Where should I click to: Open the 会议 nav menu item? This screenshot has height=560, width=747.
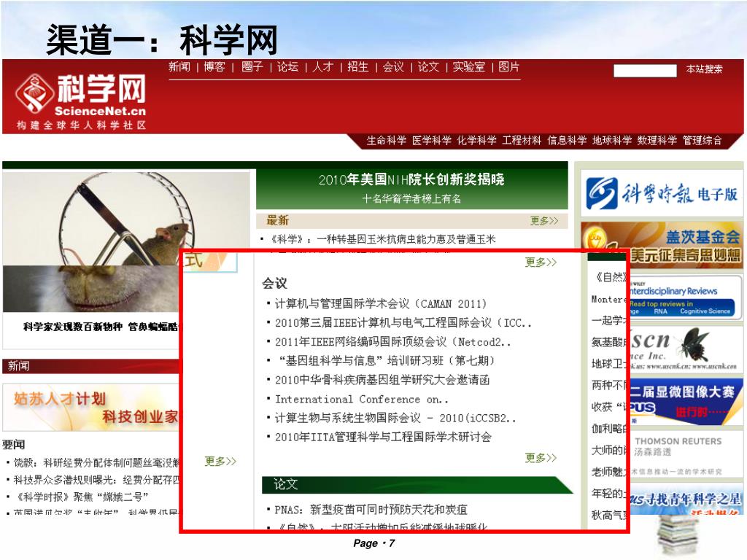[x=393, y=66]
